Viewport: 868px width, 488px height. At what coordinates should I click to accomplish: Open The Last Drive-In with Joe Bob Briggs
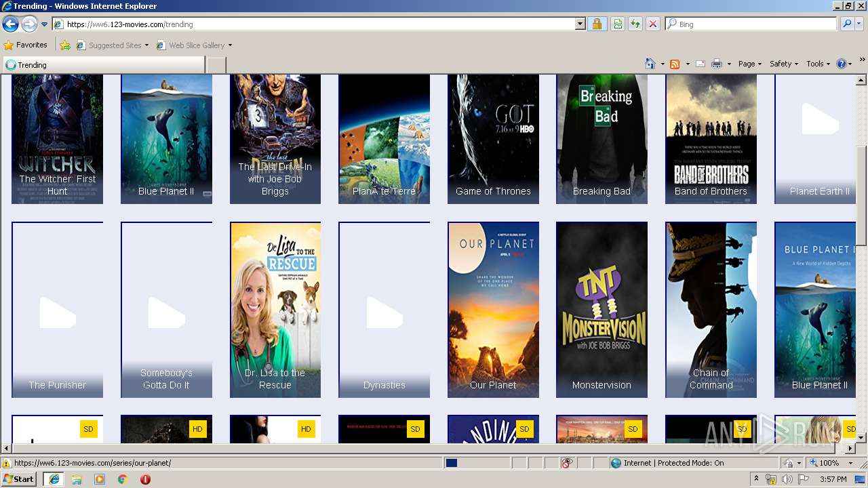click(275, 139)
